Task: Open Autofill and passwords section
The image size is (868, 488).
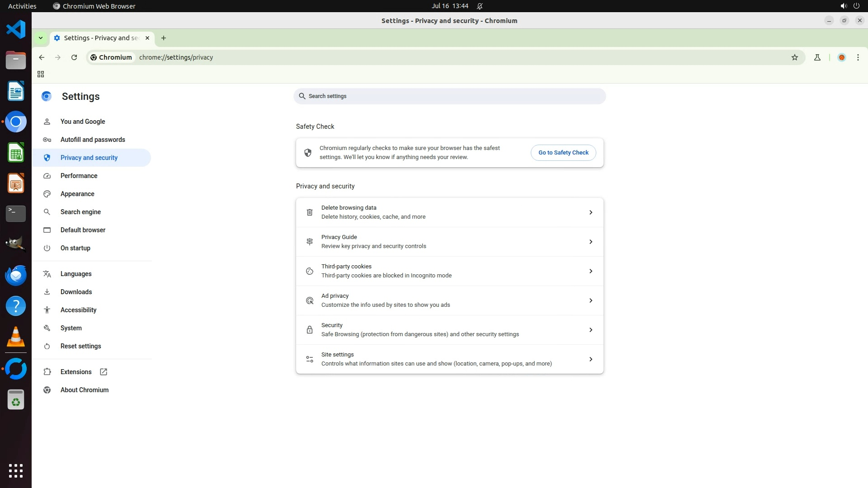Action: pyautogui.click(x=93, y=140)
